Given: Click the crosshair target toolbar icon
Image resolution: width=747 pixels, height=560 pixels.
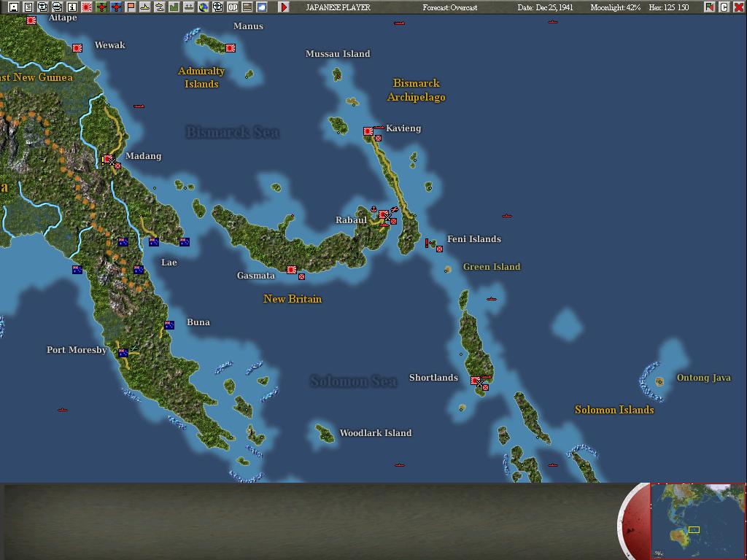Looking at the screenshot, I should 217,7.
